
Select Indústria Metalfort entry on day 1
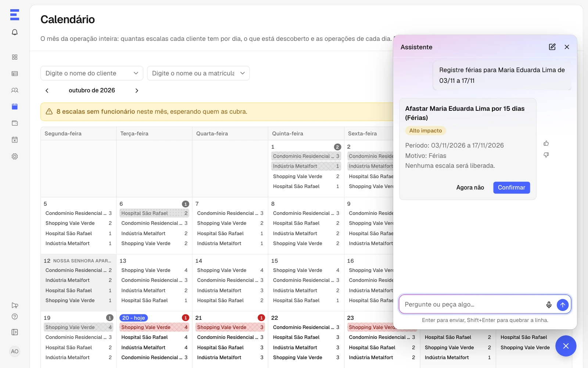[306, 166]
